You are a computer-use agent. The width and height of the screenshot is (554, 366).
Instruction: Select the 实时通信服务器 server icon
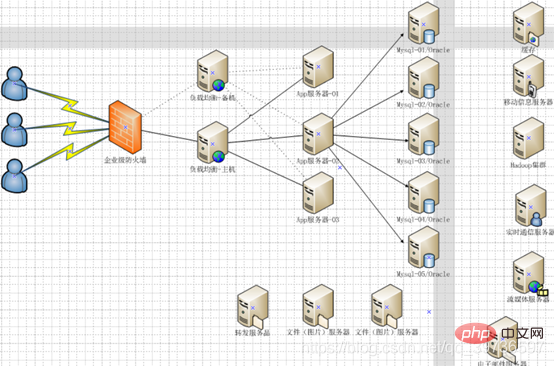531,206
